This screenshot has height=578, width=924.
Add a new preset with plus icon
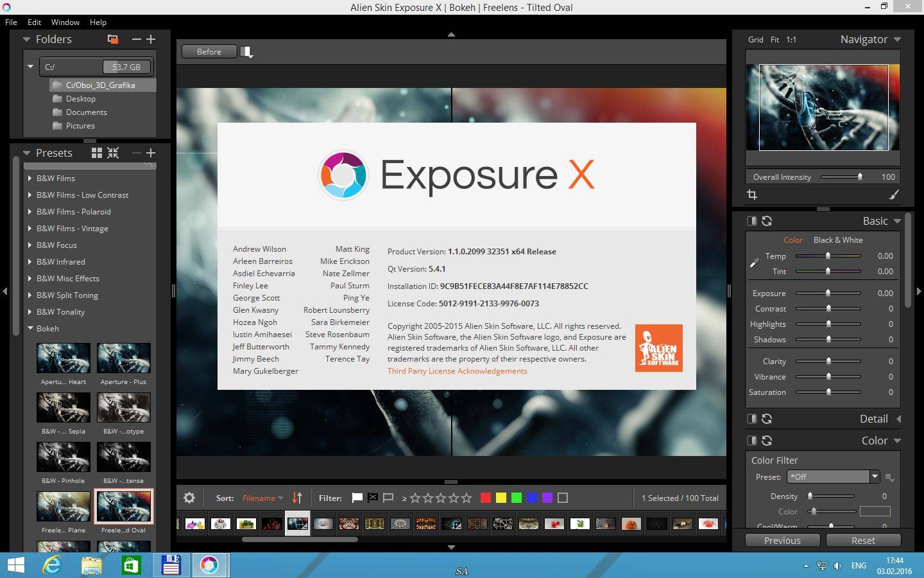coord(151,153)
